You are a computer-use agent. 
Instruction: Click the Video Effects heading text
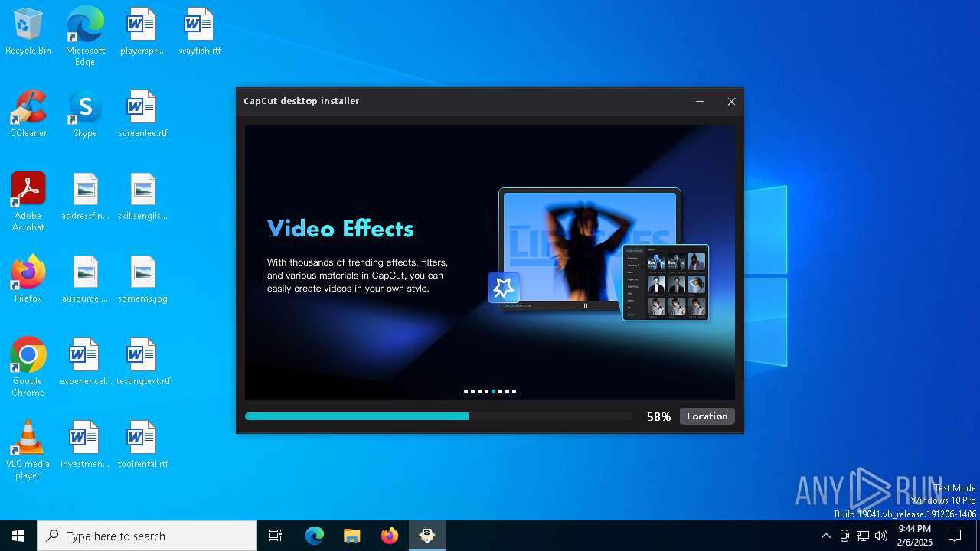click(341, 228)
